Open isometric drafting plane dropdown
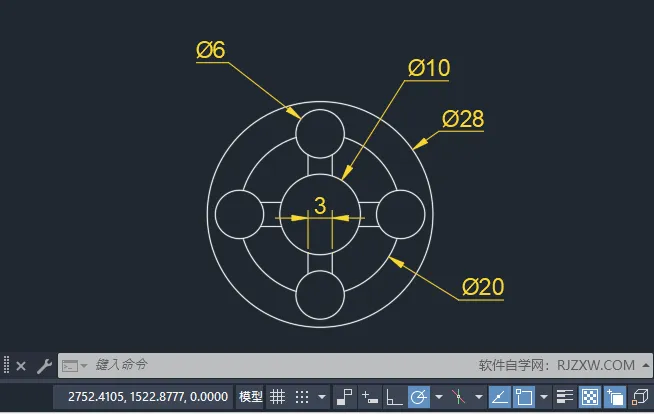The height and width of the screenshot is (414, 654). pyautogui.click(x=479, y=397)
